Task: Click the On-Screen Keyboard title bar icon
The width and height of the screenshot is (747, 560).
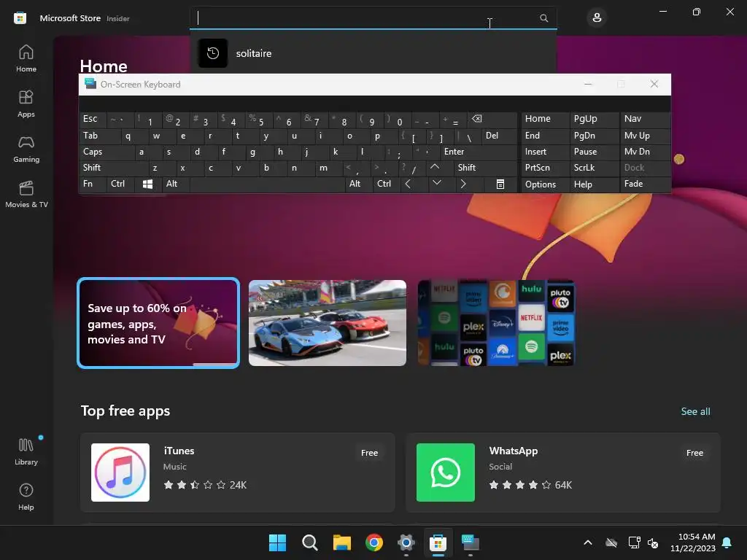Action: click(x=90, y=84)
